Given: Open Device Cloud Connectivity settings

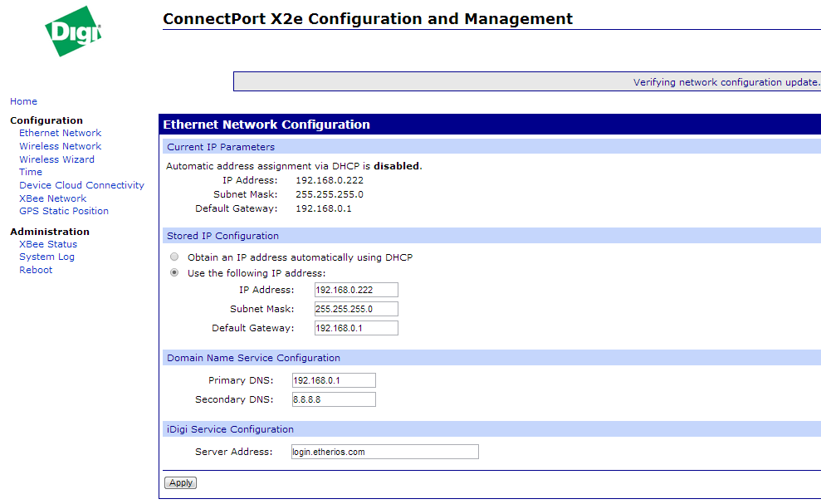Looking at the screenshot, I should click(x=81, y=185).
